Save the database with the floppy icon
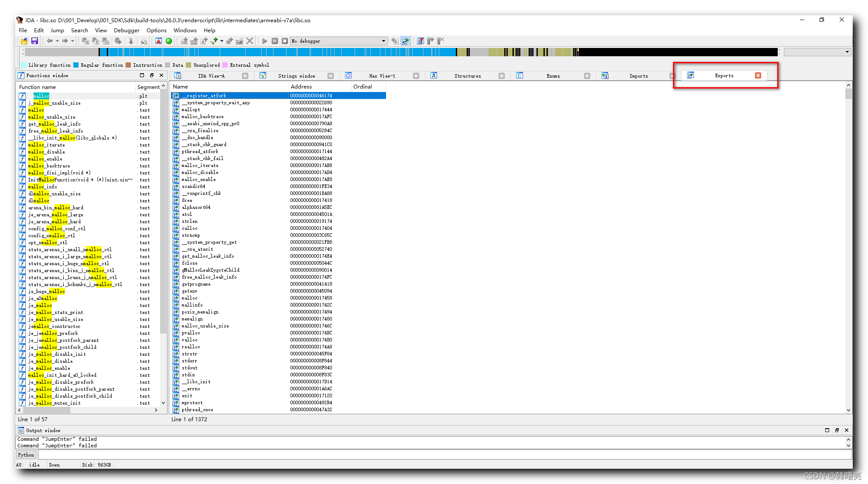 tap(34, 41)
